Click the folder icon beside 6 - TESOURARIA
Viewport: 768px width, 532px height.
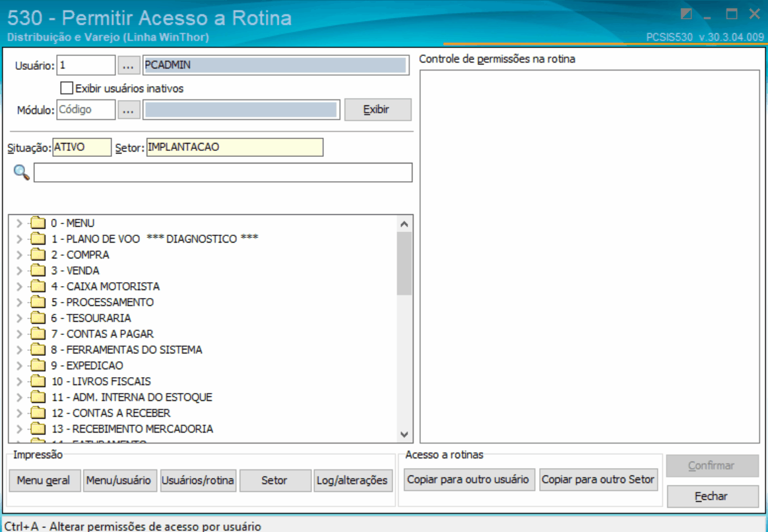coord(38,318)
